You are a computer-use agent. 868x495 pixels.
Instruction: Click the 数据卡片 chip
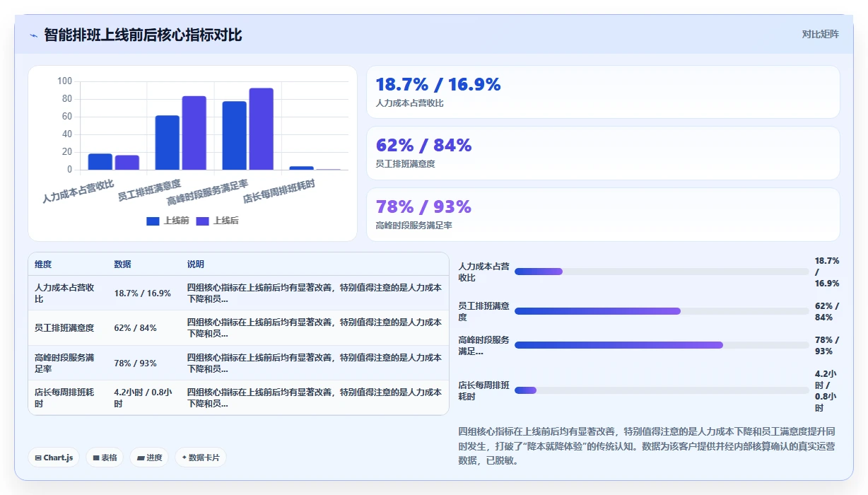click(201, 458)
